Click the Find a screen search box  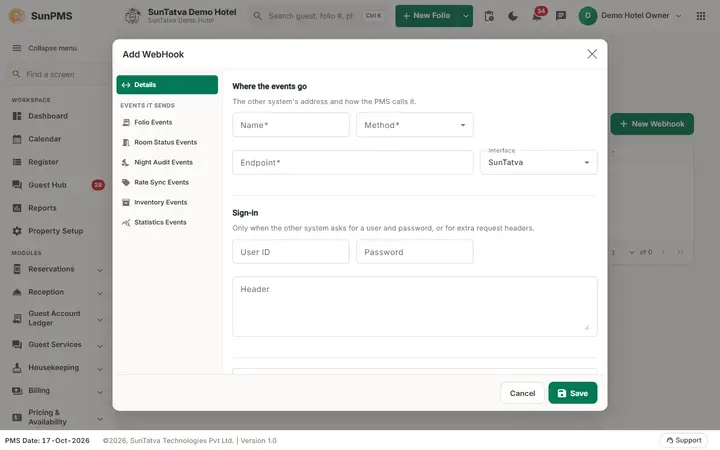click(59, 74)
